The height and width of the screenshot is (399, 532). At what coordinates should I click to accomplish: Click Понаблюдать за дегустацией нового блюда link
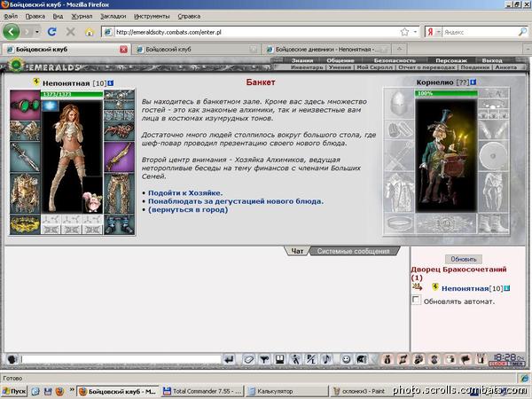pyautogui.click(x=236, y=201)
